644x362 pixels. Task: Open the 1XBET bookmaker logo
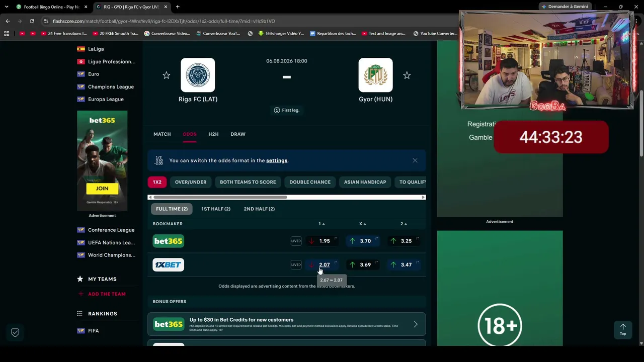pyautogui.click(x=168, y=265)
